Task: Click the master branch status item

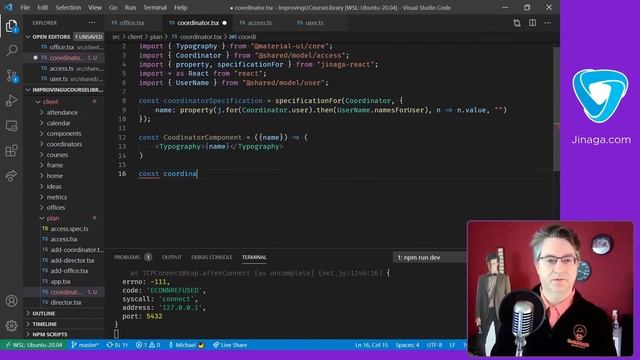Action: pos(85,345)
